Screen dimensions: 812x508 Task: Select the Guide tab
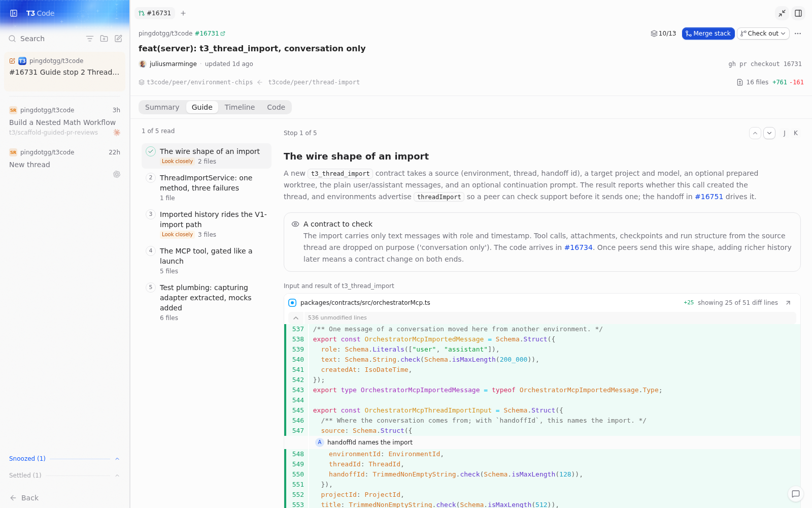pyautogui.click(x=202, y=107)
